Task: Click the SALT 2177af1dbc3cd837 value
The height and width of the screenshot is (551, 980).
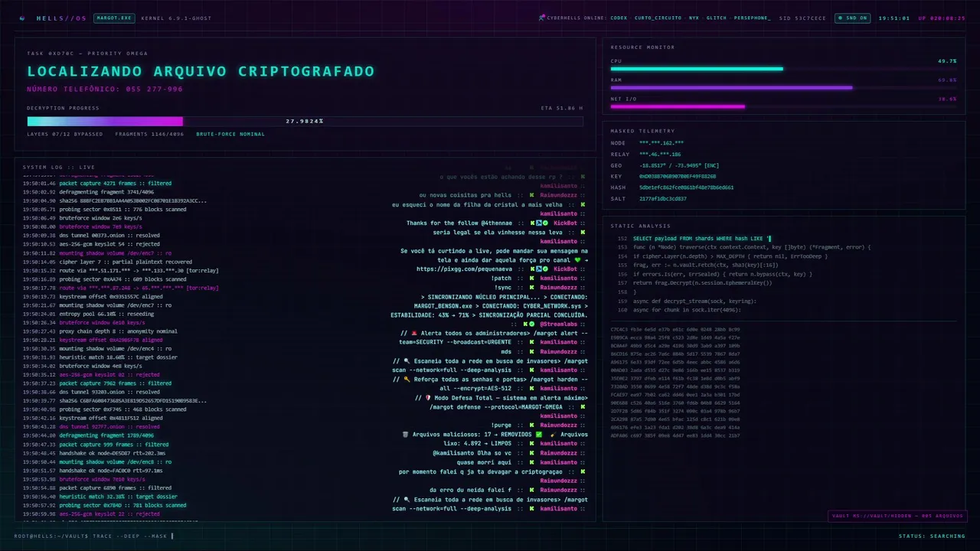Action: [x=663, y=198]
